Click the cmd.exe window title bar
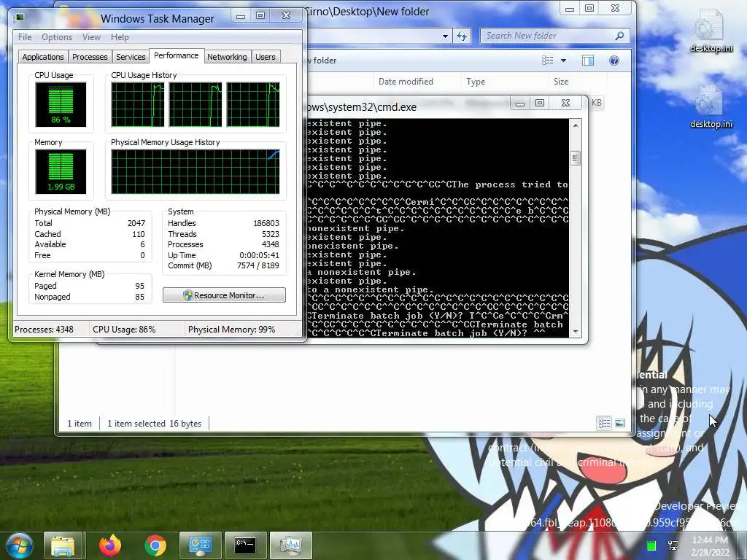747x560 pixels. point(407,106)
